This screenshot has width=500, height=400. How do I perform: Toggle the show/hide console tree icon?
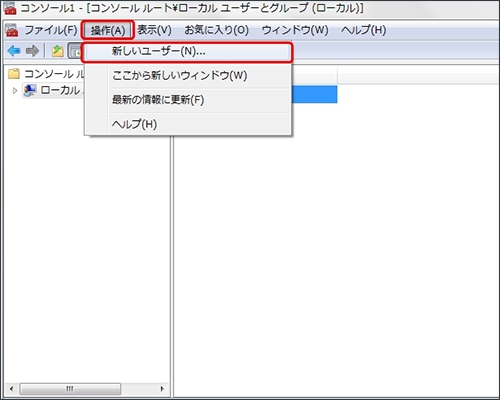pos(75,51)
